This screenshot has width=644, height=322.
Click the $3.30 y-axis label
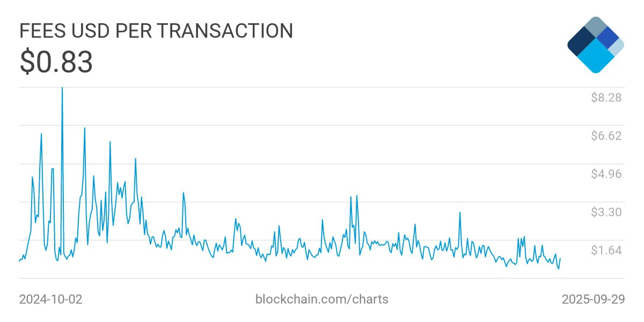click(606, 212)
